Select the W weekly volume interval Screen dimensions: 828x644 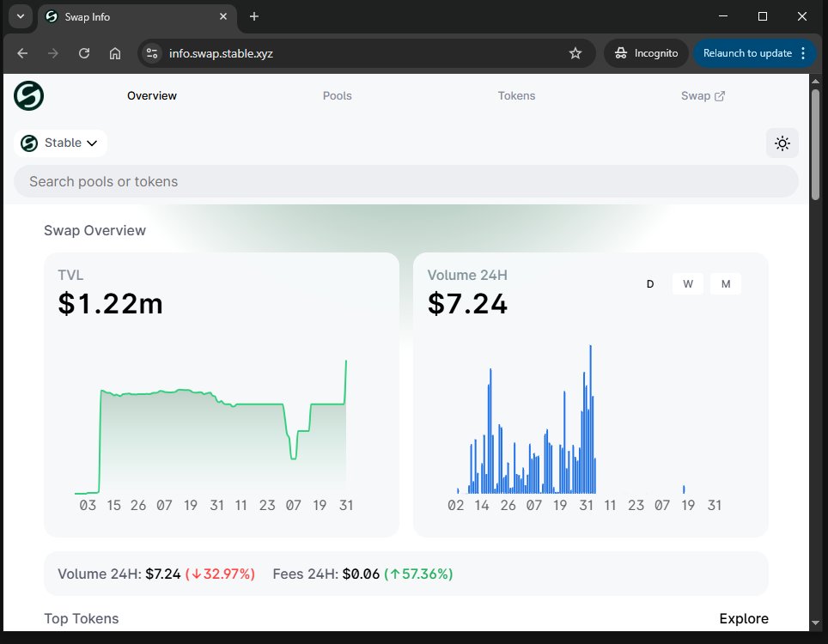687,284
